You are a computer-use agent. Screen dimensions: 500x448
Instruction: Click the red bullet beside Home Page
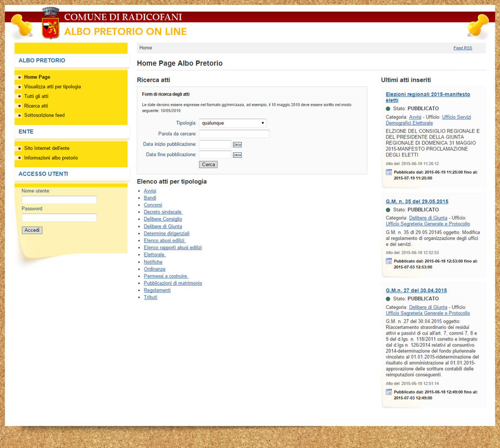(x=19, y=77)
